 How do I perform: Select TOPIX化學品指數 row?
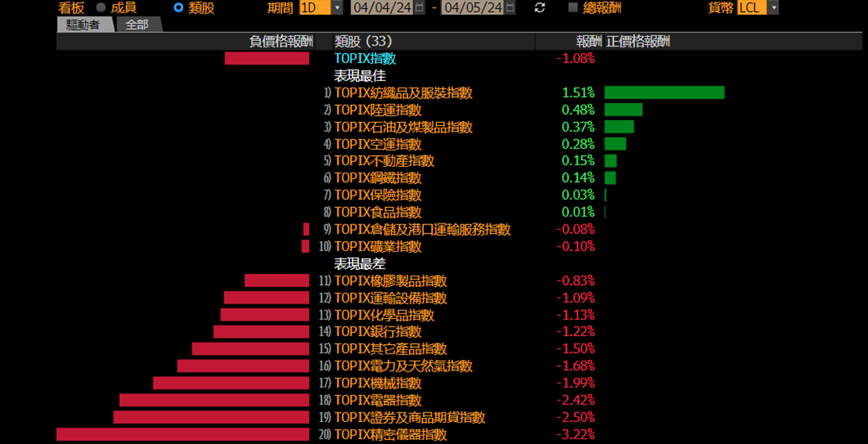click(384, 315)
